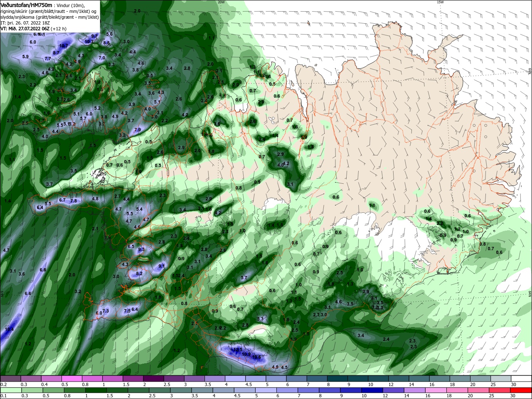Select the deep blue swatch between 10 and 12, bottom row
This screenshot has width=532, height=399.
point(372,390)
